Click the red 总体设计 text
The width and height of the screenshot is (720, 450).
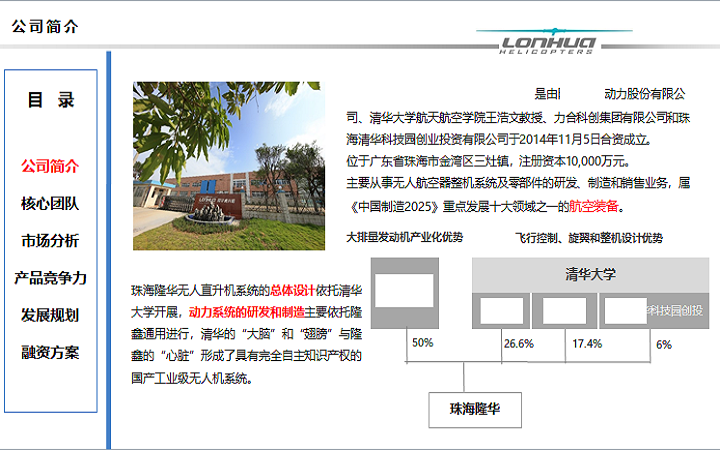pyautogui.click(x=292, y=290)
